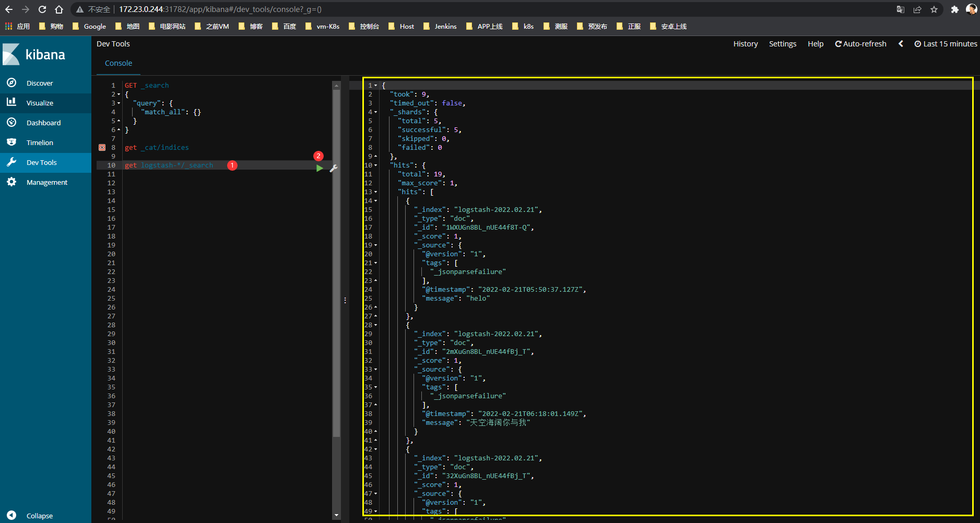Go to Dashboard in the sidebar
The image size is (980, 523).
pos(43,123)
